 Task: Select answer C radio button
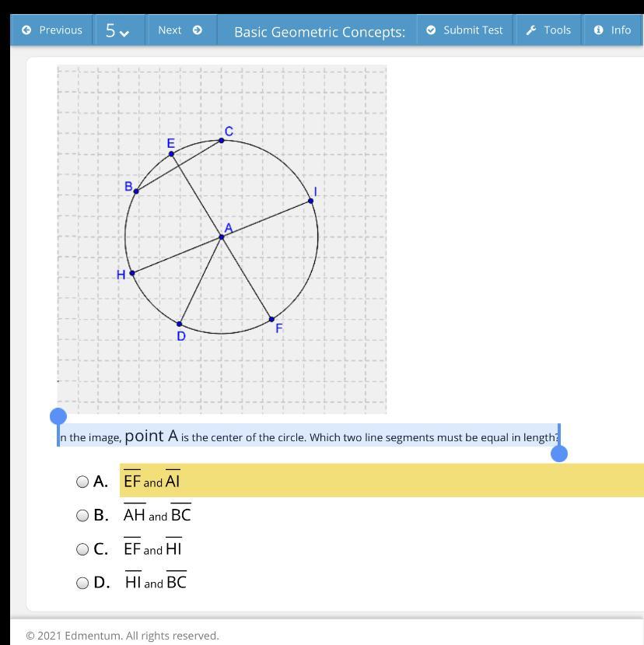click(x=82, y=549)
